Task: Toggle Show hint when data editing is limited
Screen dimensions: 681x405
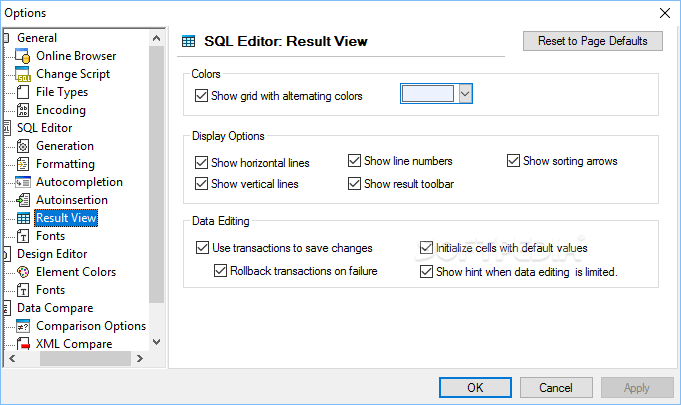Action: (x=426, y=272)
